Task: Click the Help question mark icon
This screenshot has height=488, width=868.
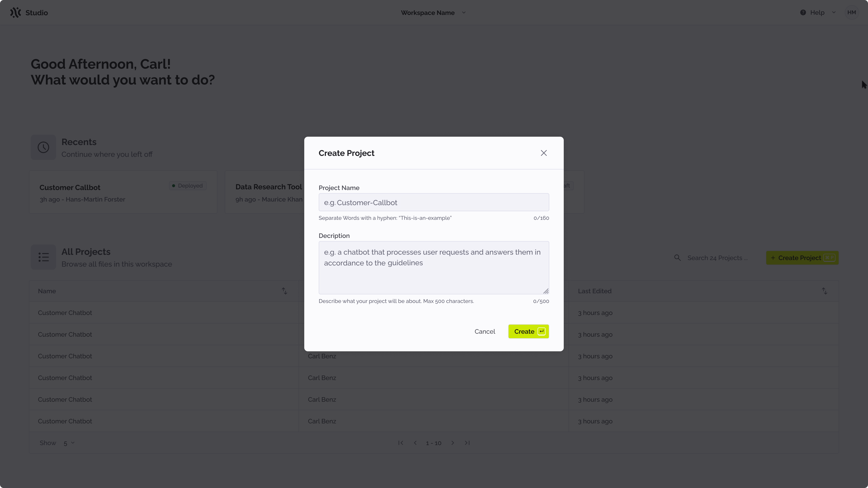Action: click(x=803, y=12)
